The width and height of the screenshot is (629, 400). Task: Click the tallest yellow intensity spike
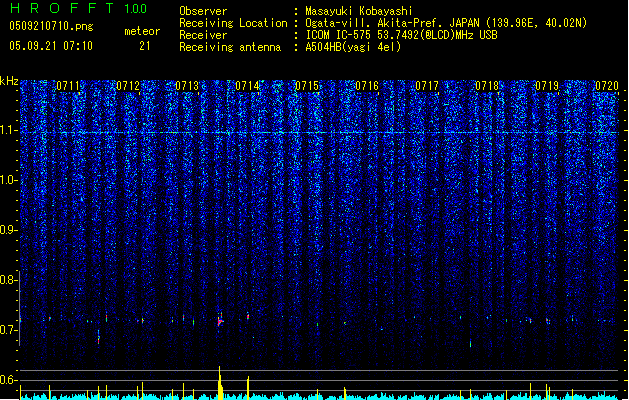(220, 383)
